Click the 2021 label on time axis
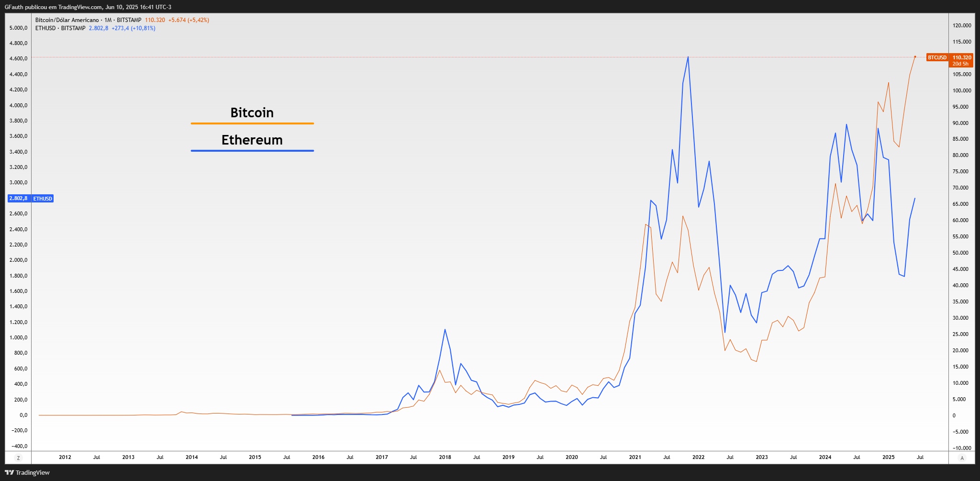This screenshot has width=980, height=481. pyautogui.click(x=635, y=457)
